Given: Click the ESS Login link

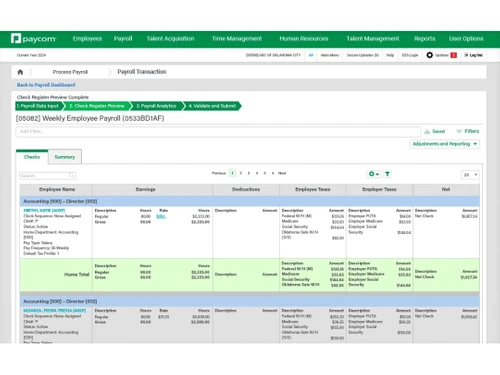Looking at the screenshot, I should pos(410,55).
